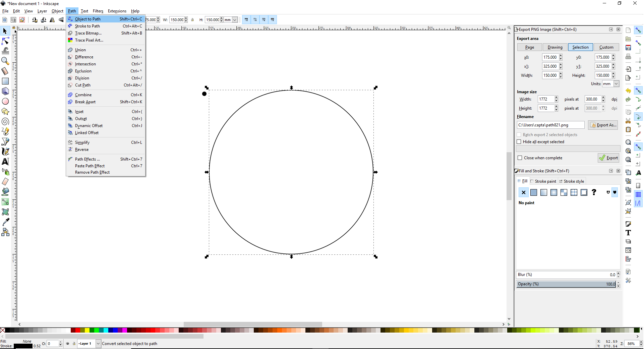Select the Spray tool

point(5,172)
